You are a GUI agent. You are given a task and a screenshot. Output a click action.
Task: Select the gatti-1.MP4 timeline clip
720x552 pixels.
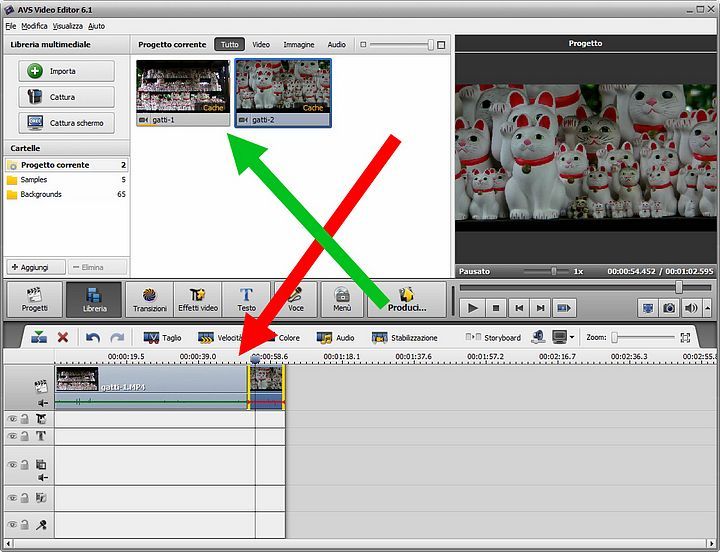click(x=151, y=387)
